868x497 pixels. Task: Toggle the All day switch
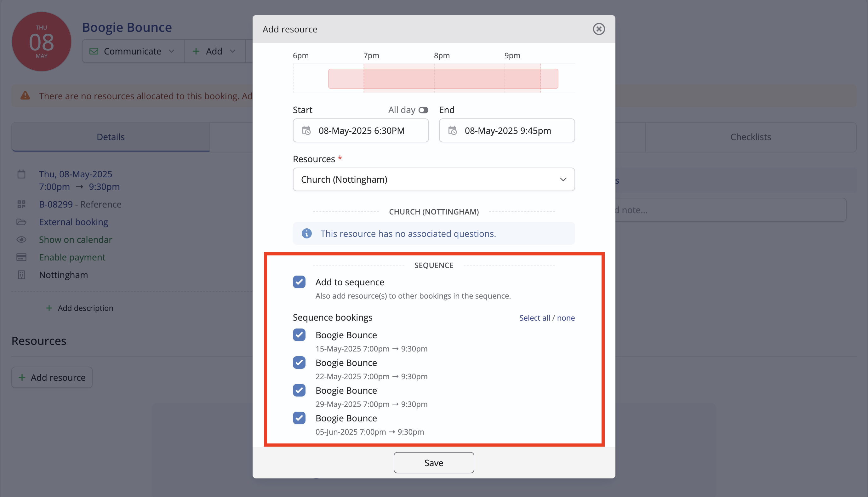(x=423, y=110)
